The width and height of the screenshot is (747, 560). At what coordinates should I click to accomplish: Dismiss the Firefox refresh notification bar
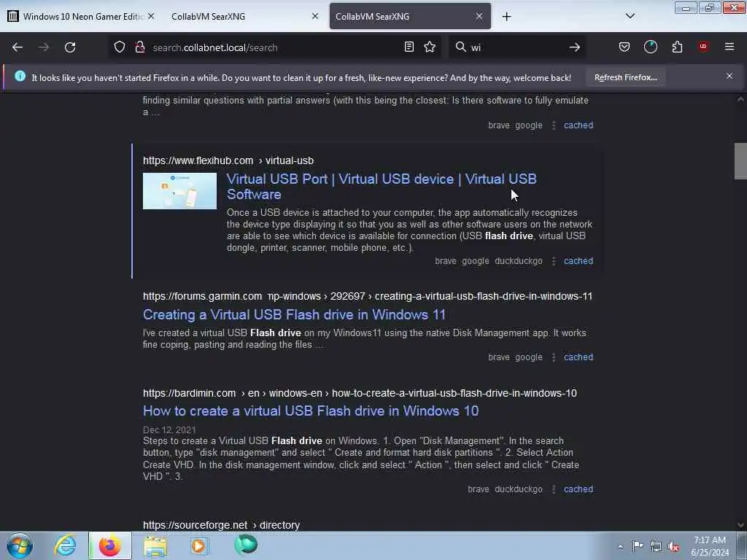point(729,76)
